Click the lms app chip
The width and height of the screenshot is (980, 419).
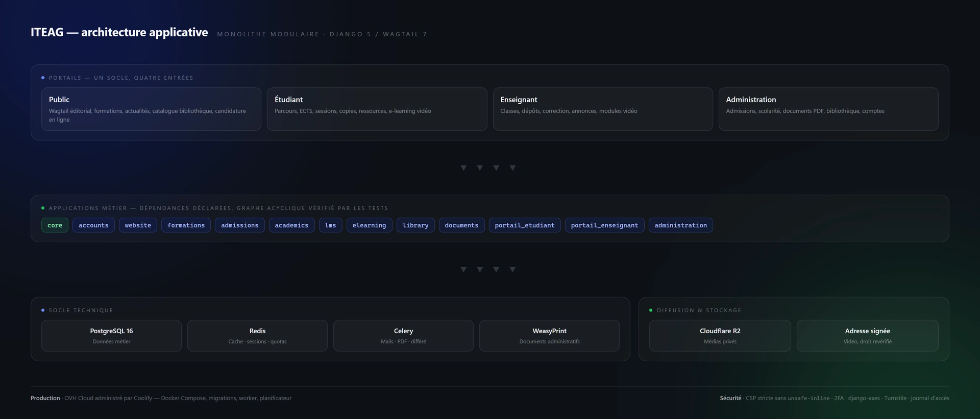[x=331, y=225]
